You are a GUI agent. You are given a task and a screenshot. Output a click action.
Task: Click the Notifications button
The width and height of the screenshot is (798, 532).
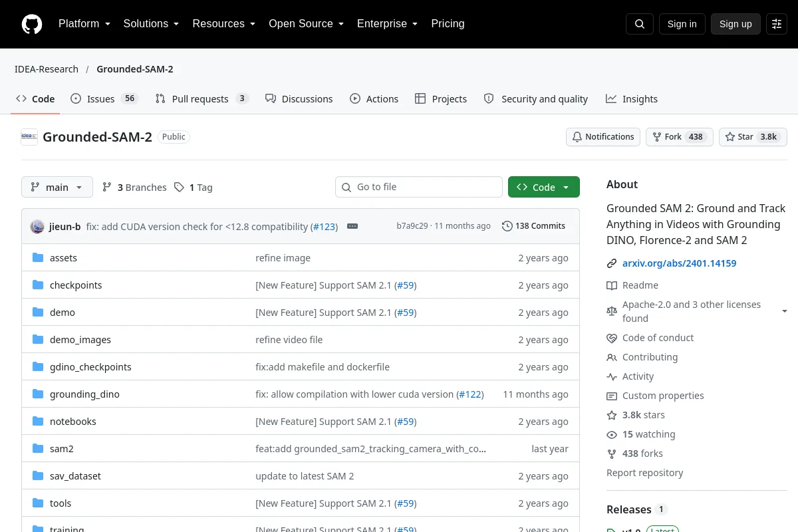603,137
